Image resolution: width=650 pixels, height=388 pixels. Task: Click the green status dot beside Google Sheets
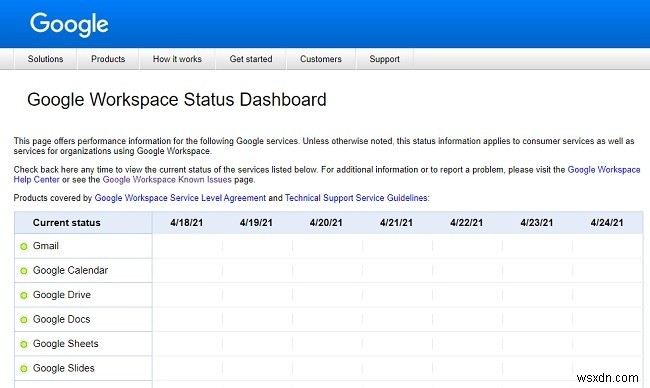click(24, 344)
